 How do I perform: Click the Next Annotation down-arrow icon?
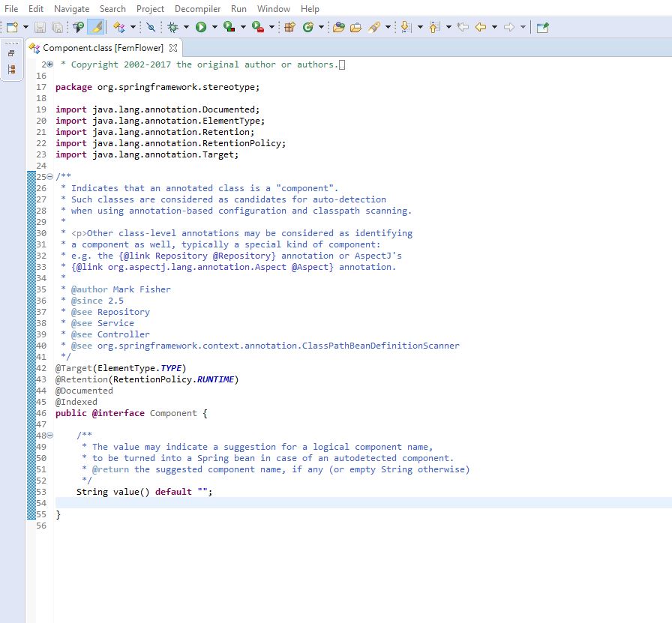[406, 28]
